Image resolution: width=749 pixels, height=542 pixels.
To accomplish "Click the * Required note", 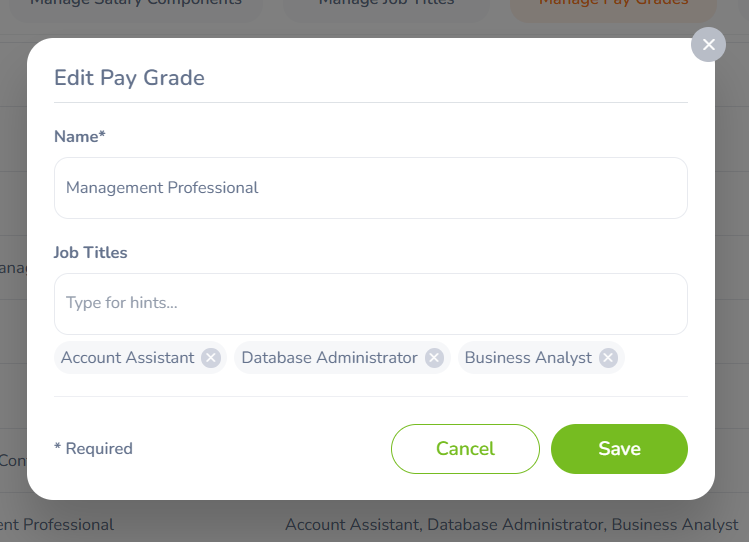I will click(x=93, y=448).
